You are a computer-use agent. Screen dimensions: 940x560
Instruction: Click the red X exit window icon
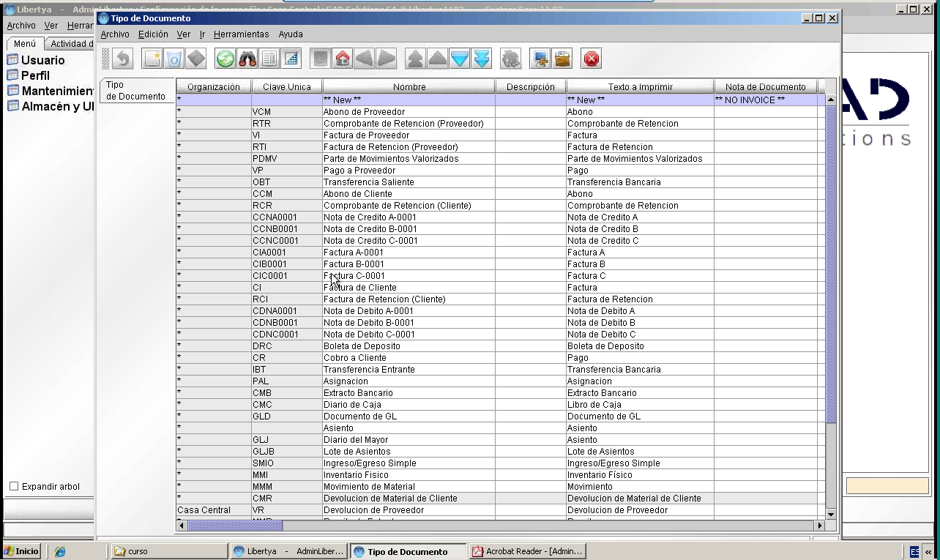click(592, 59)
